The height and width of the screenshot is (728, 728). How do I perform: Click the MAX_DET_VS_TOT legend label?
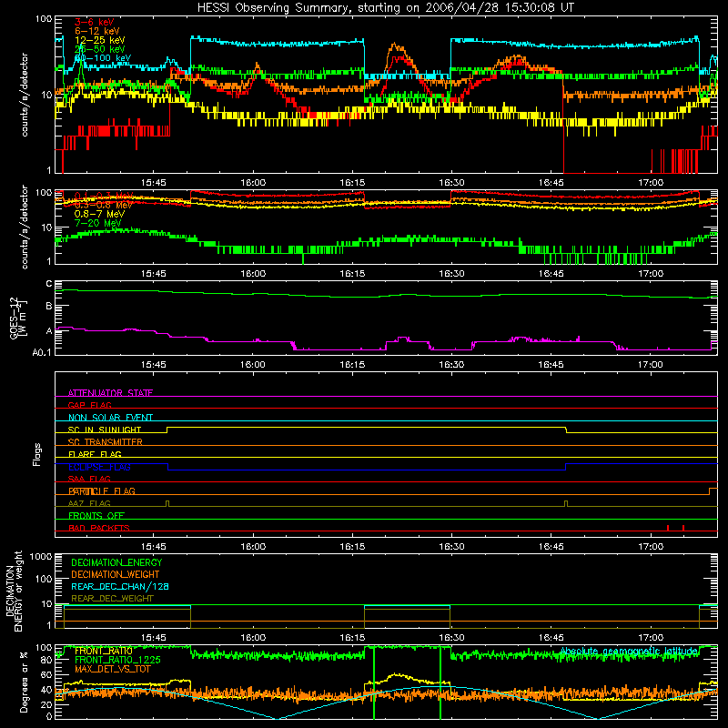click(112, 669)
